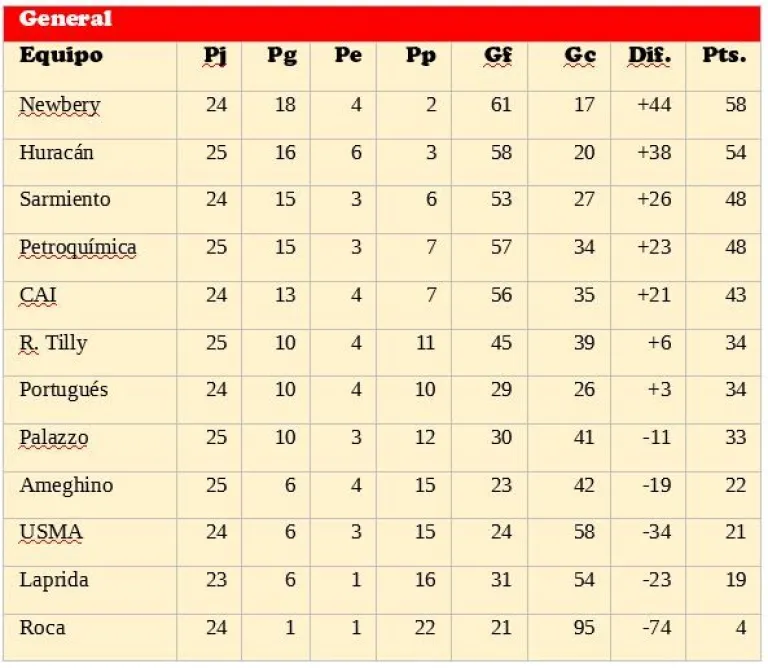The height and width of the screenshot is (668, 768).
Task: Select the Equipo column header
Action: tap(61, 55)
